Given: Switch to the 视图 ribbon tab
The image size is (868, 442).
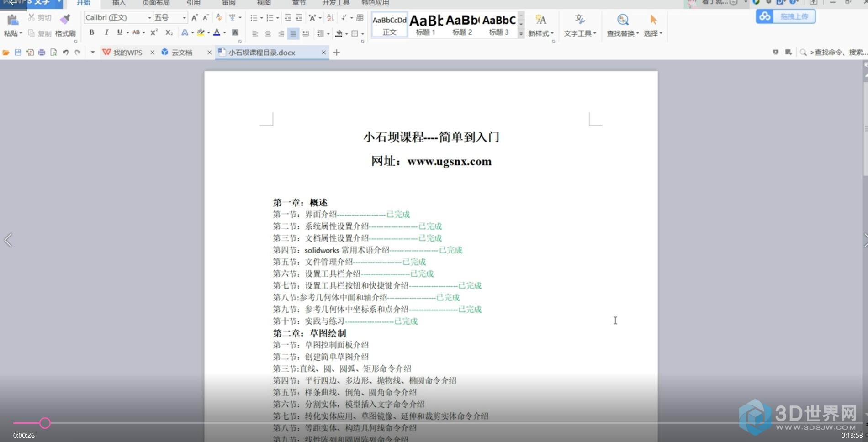Looking at the screenshot, I should tap(264, 3).
